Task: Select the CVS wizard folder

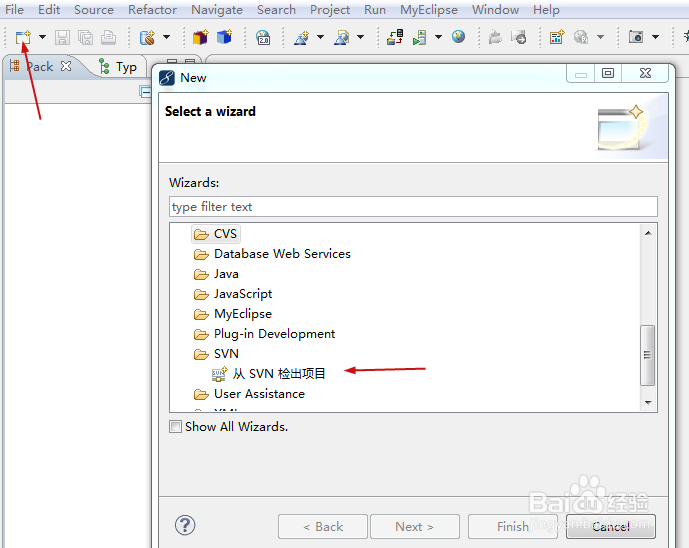Action: [216, 234]
